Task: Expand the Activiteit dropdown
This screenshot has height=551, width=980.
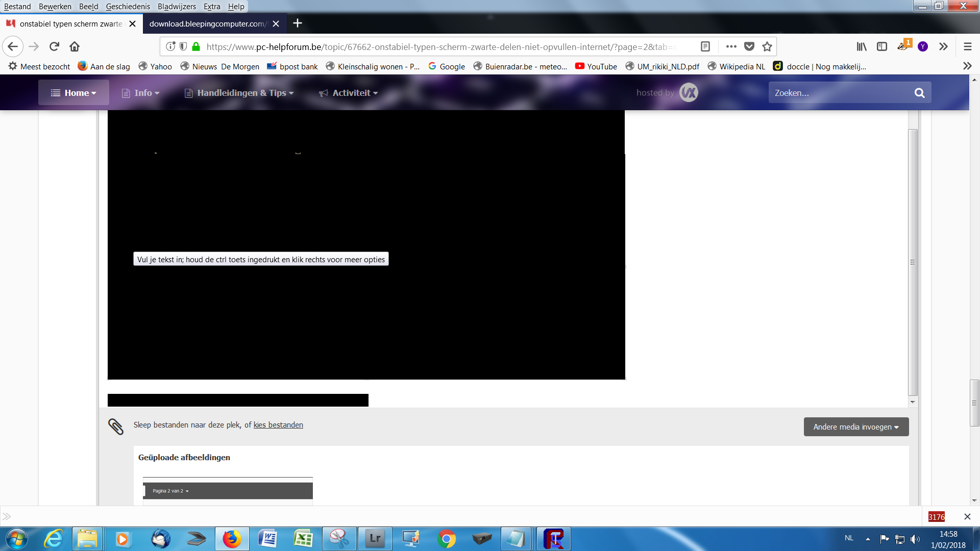Action: click(x=349, y=93)
